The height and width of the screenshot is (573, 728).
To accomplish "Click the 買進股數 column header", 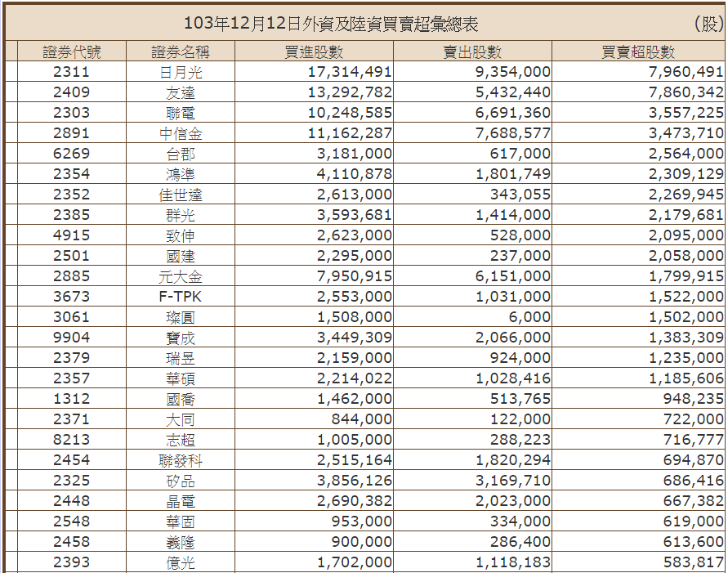I will point(314,51).
